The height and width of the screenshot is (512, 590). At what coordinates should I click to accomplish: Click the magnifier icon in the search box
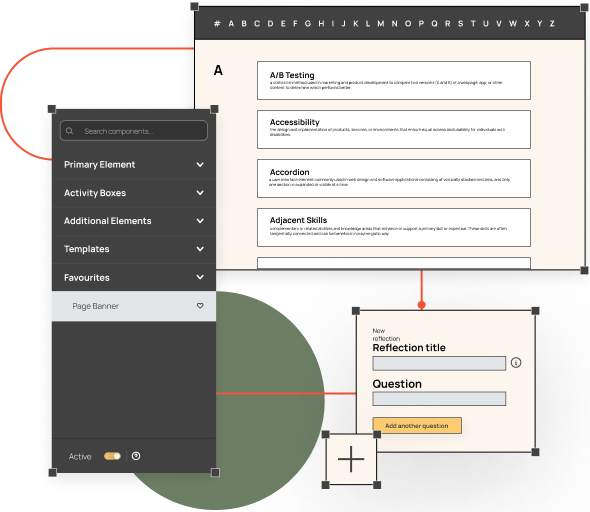coord(69,131)
